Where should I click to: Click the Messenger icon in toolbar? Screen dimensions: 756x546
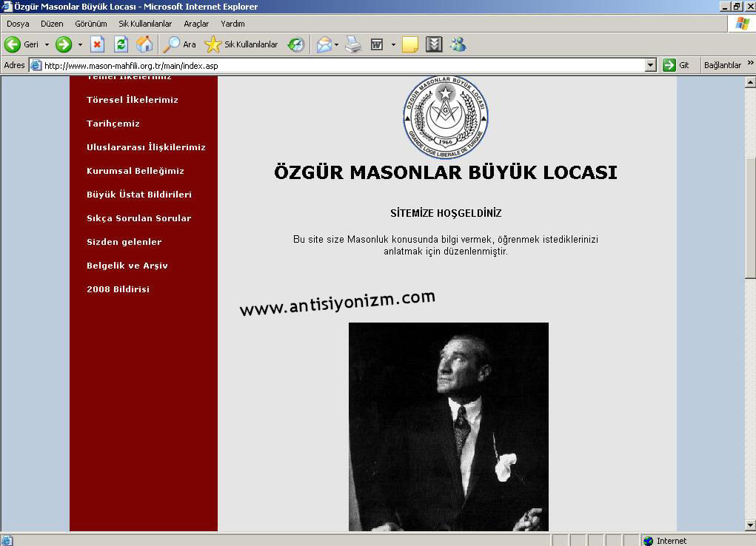[458, 44]
